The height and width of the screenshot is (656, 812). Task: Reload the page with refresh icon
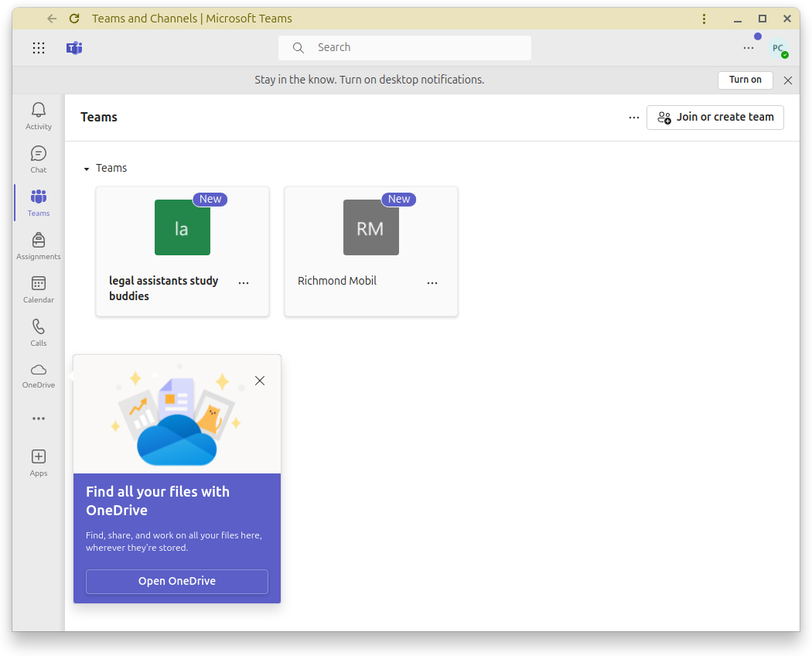(x=74, y=19)
